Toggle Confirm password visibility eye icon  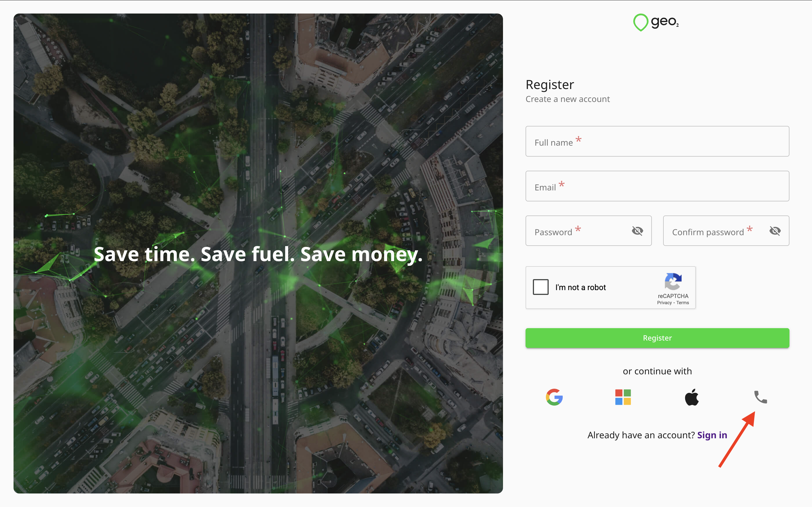tap(775, 231)
